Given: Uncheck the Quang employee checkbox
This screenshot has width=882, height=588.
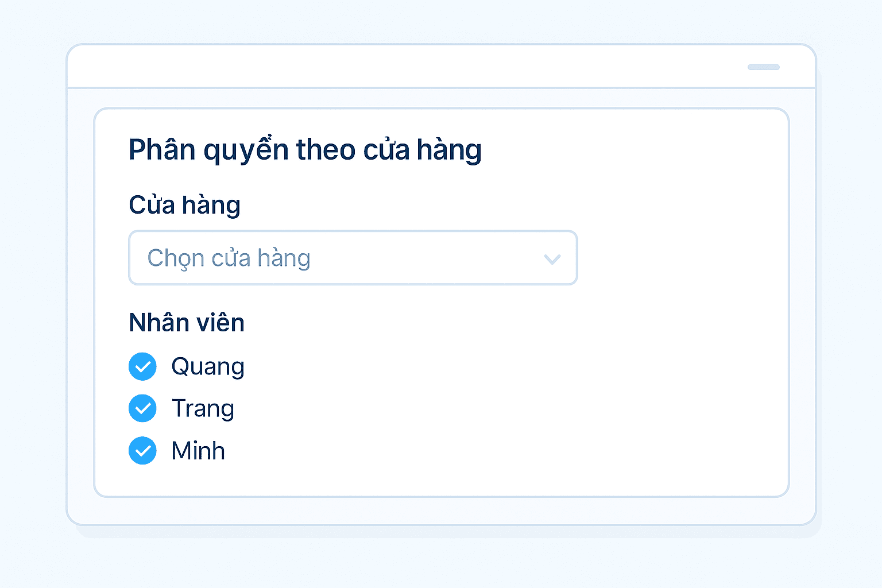Looking at the screenshot, I should pos(142,366).
